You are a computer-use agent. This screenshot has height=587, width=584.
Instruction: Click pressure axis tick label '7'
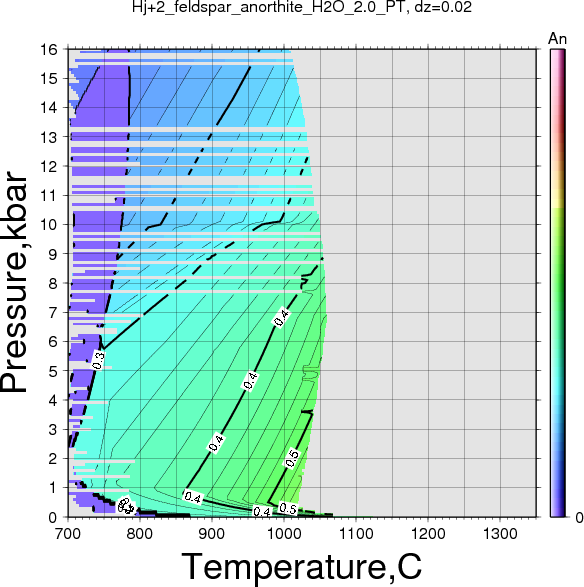pos(53,313)
